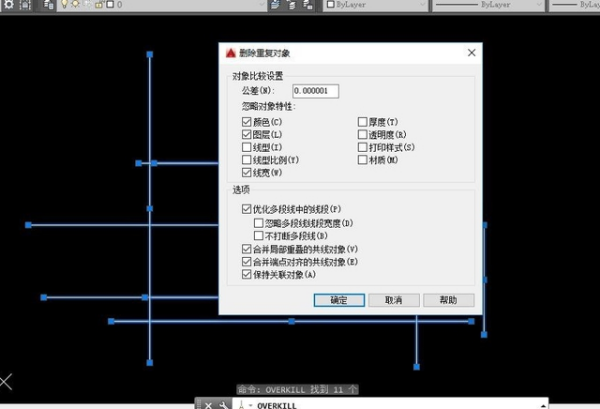The width and height of the screenshot is (600, 409).
Task: Toggle 合并局部重叠的共线对象(V) checkbox
Action: (246, 249)
